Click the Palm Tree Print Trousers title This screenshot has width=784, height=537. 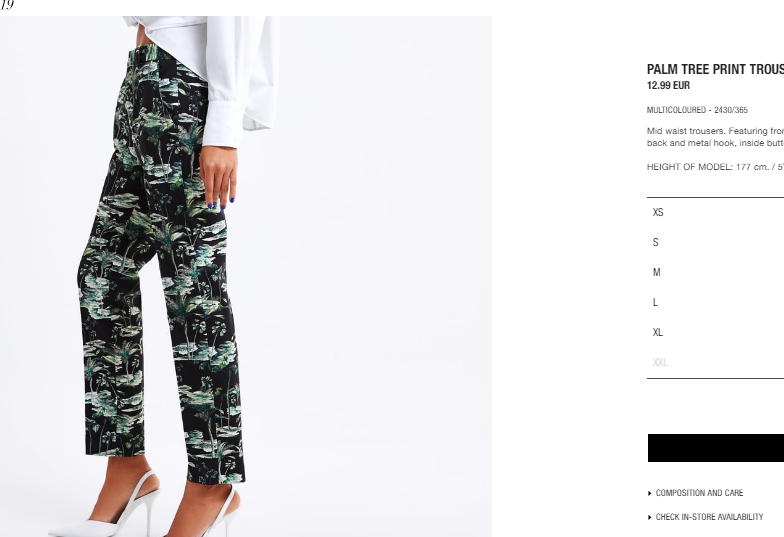[716, 70]
